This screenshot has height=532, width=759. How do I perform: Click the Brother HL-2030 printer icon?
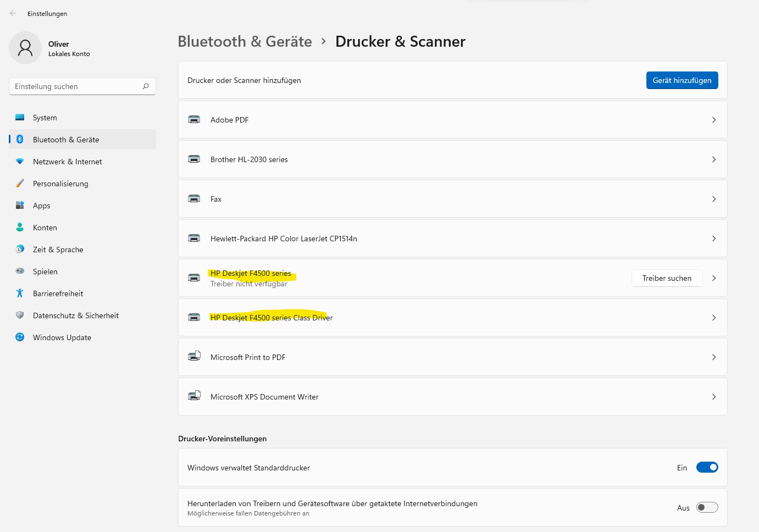[194, 159]
